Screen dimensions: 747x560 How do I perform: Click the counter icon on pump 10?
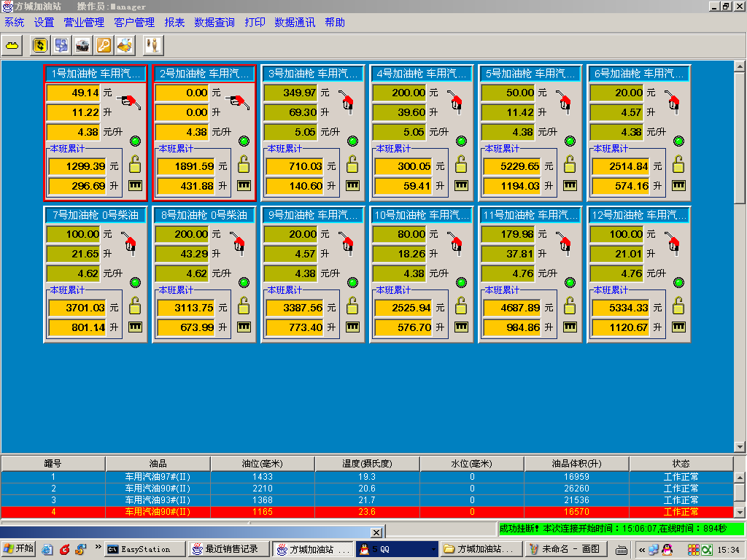click(x=461, y=327)
